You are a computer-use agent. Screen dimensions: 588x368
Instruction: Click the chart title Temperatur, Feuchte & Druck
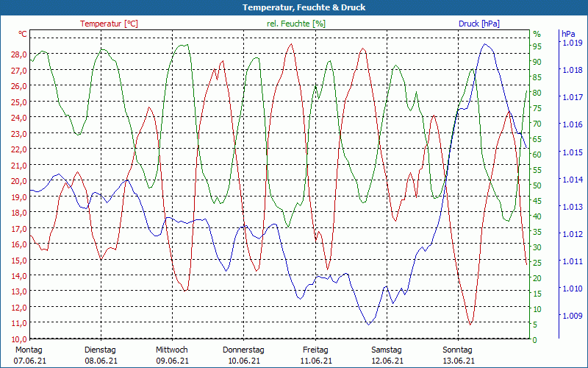click(294, 7)
